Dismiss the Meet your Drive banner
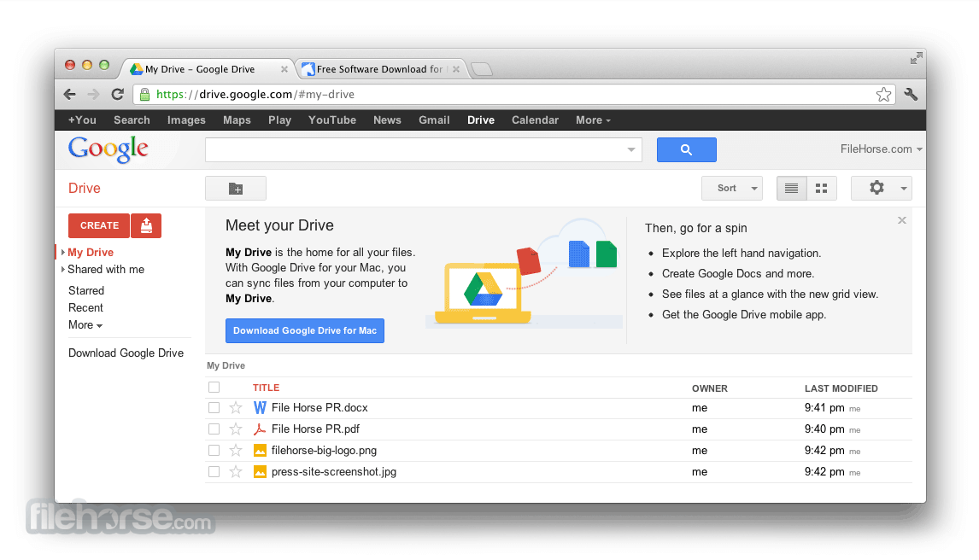 click(x=901, y=220)
